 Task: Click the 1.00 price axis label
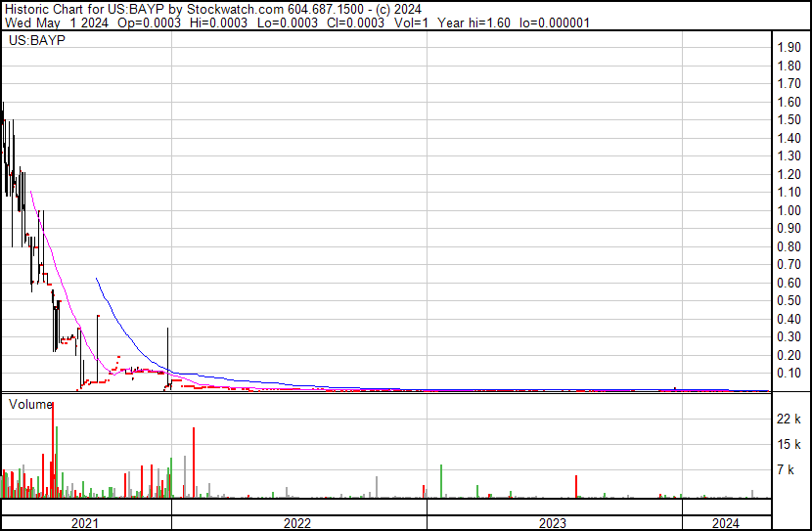pos(789,210)
